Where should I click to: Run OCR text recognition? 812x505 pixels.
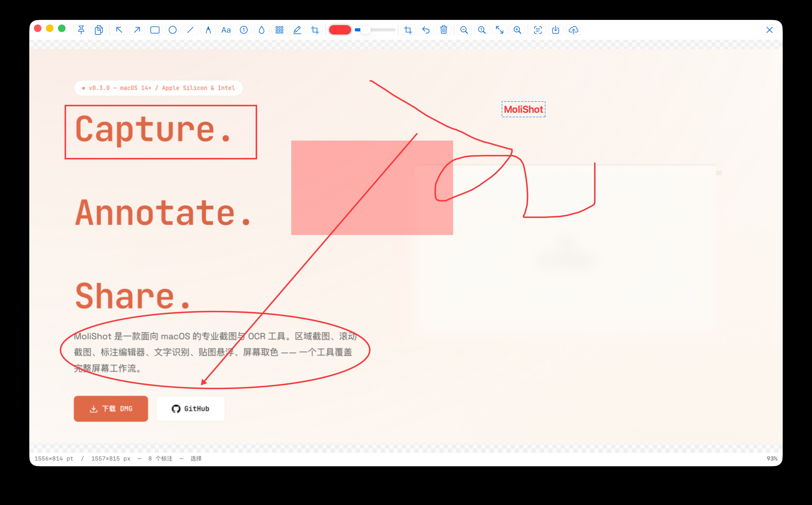[538, 30]
